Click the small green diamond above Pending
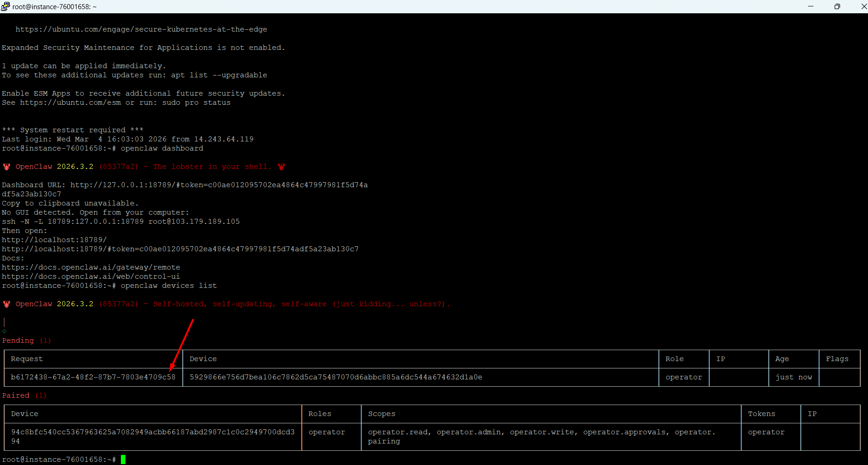This screenshot has height=465, width=868. [x=5, y=331]
